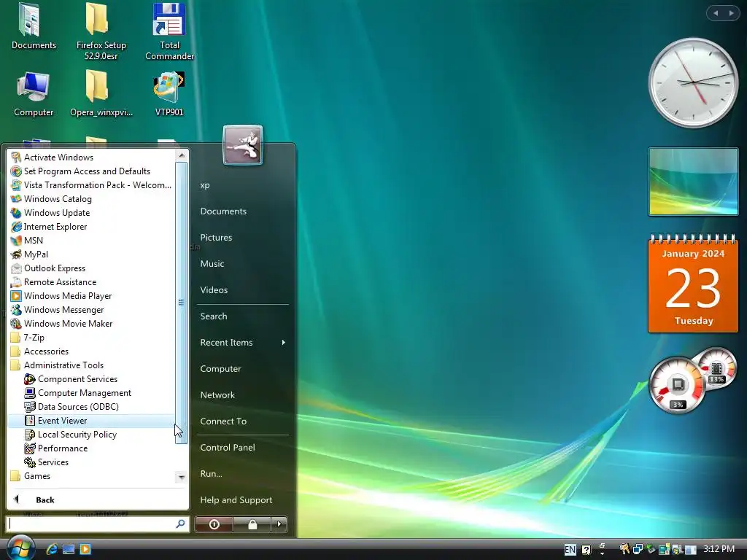Click the language bar help icon
The width and height of the screenshot is (747, 560).
pos(586,550)
